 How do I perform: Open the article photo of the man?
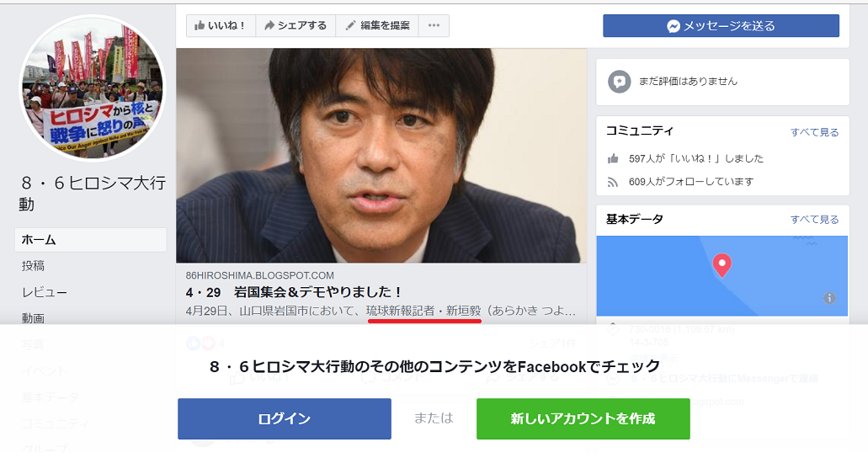[381, 156]
